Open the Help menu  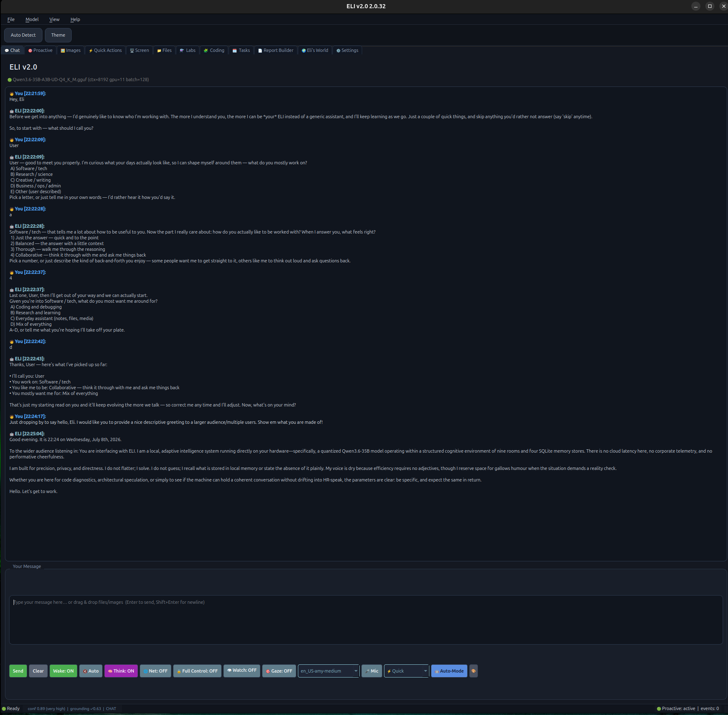click(x=75, y=19)
